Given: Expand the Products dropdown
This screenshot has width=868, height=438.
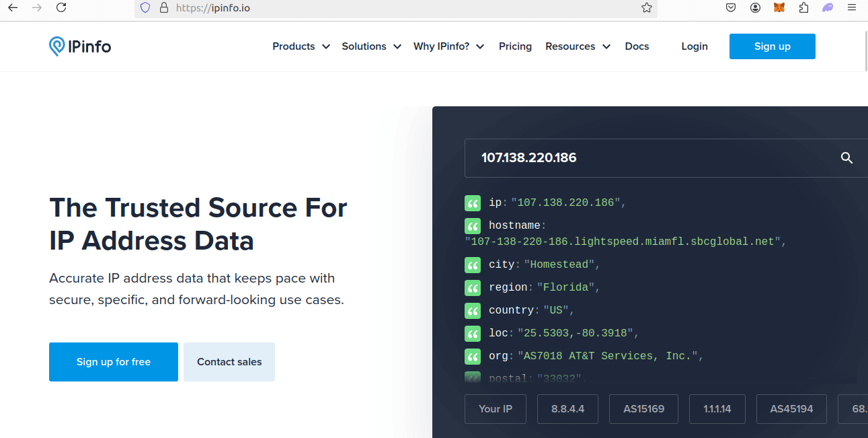Looking at the screenshot, I should [301, 46].
